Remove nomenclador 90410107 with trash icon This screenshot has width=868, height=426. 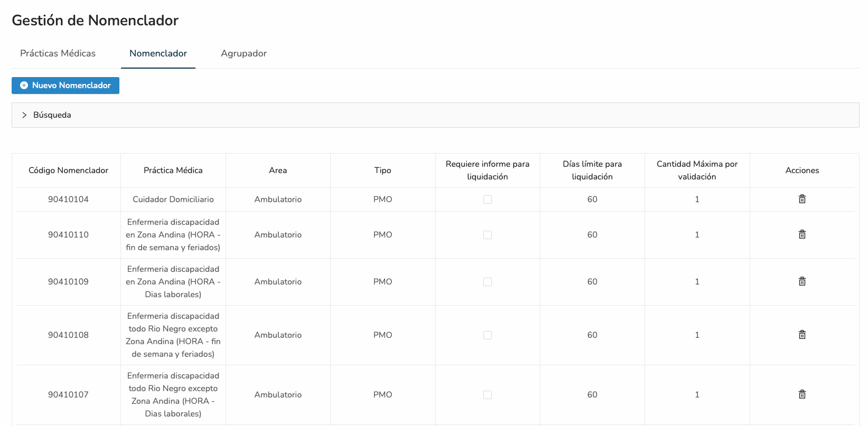point(802,394)
